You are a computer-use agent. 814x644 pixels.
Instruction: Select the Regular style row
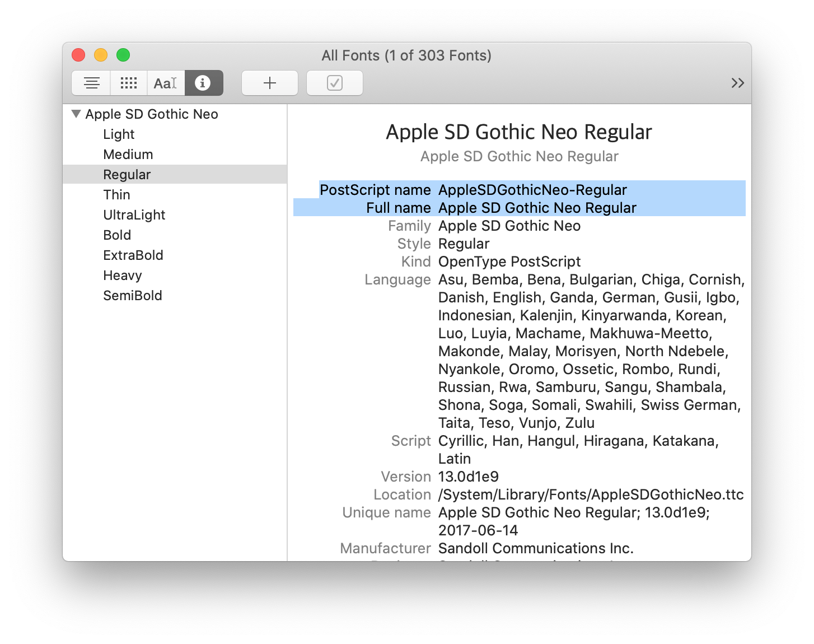click(175, 174)
